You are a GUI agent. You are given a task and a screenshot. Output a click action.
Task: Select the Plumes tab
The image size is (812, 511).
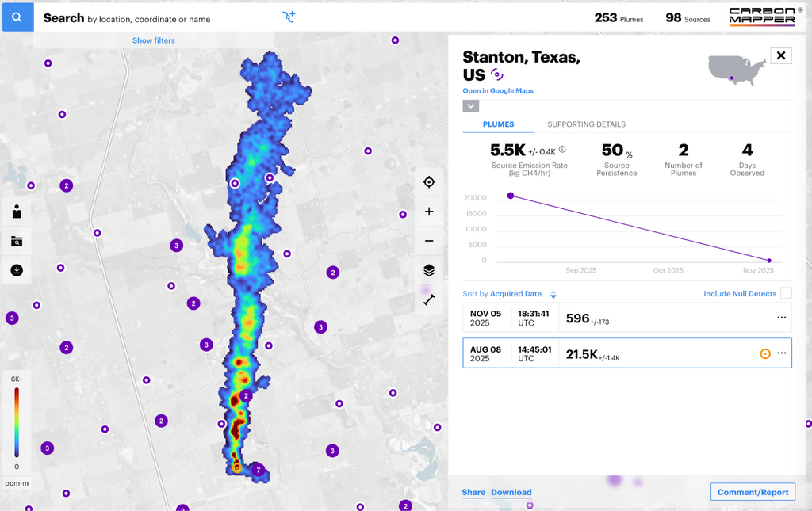pyautogui.click(x=499, y=124)
